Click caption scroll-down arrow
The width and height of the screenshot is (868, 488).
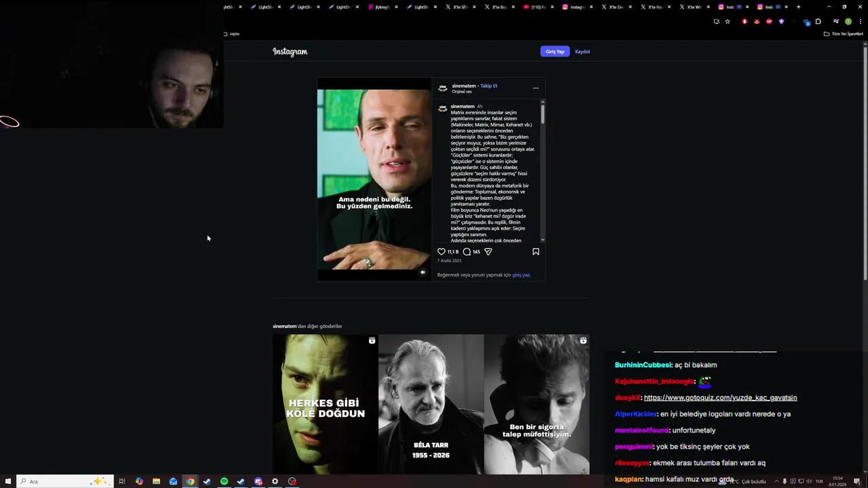coord(542,239)
